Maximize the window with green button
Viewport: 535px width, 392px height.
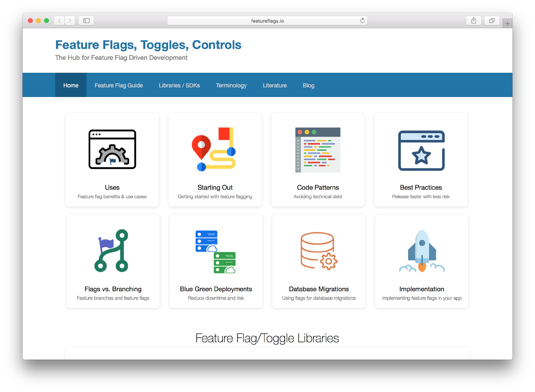click(x=46, y=21)
